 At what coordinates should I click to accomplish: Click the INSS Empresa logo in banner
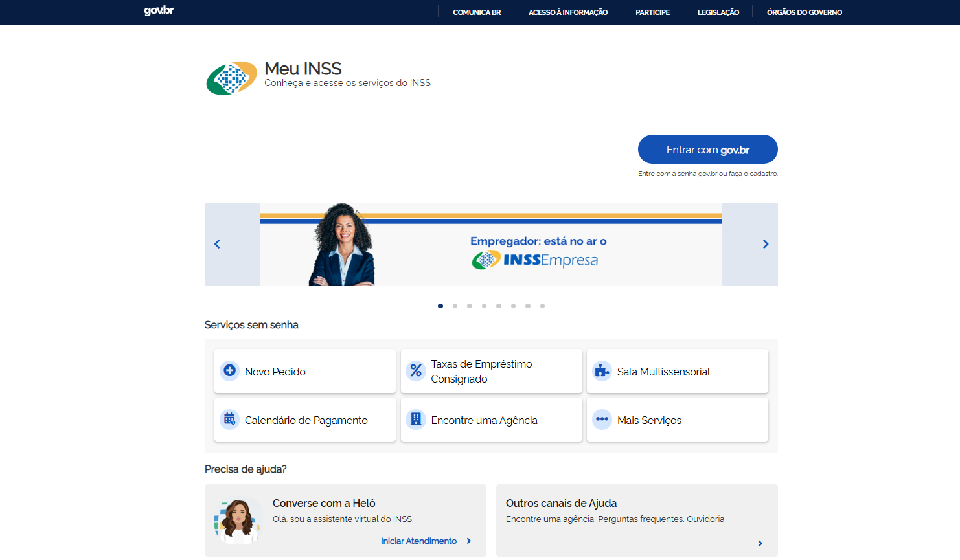tap(535, 260)
